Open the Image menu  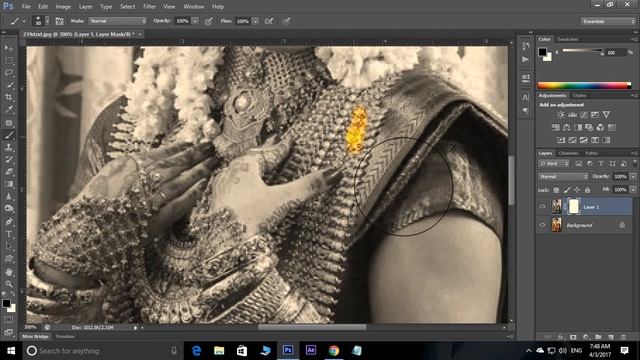tap(63, 7)
